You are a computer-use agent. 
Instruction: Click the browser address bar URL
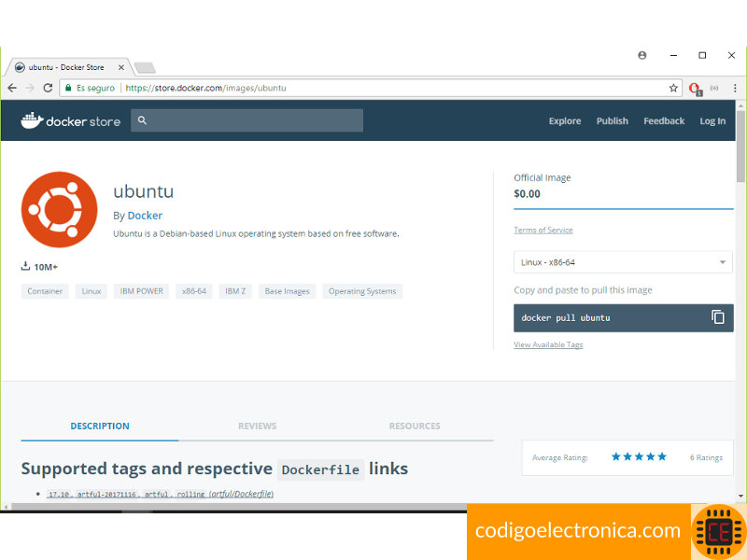coord(205,88)
